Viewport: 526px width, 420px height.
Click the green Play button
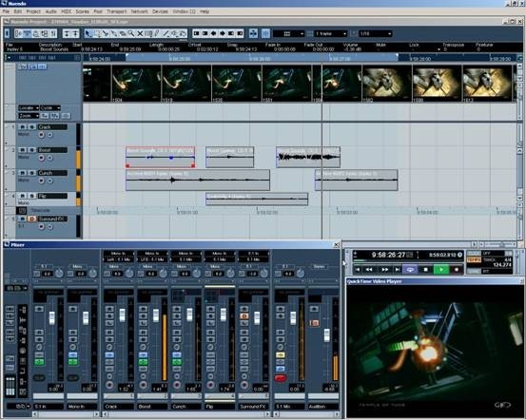(x=441, y=269)
